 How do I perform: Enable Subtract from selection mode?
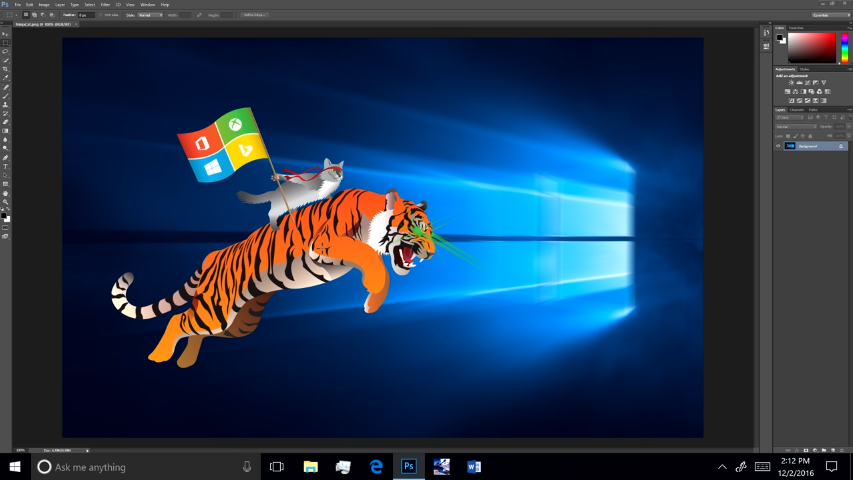[x=43, y=15]
